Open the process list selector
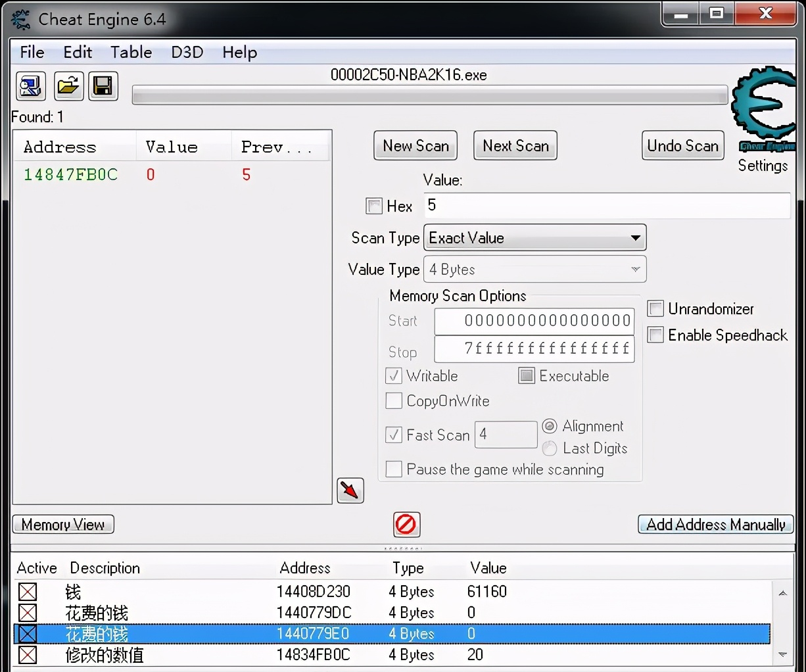Screen dimensions: 806x672 point(30,86)
